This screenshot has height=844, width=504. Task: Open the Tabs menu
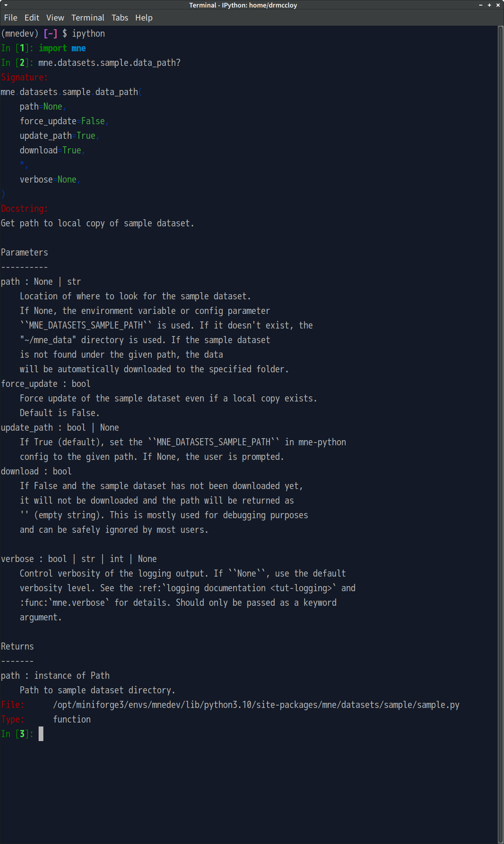(120, 18)
